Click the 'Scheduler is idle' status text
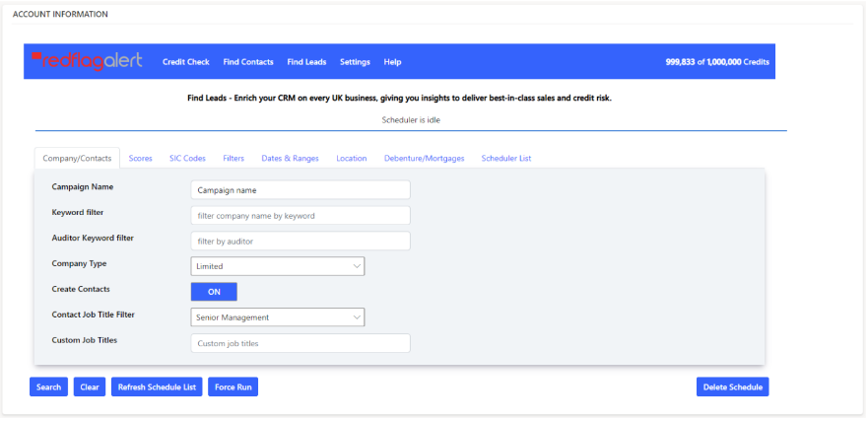This screenshot has width=868, height=421. tap(411, 119)
